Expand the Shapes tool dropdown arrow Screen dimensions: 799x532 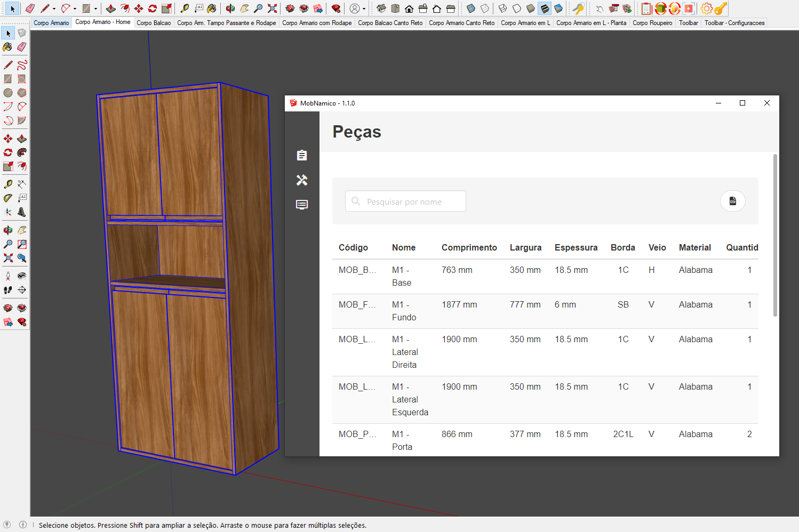point(95,9)
